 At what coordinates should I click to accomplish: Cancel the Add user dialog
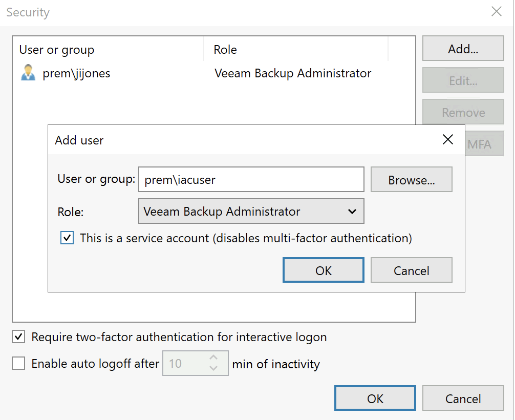(x=411, y=270)
